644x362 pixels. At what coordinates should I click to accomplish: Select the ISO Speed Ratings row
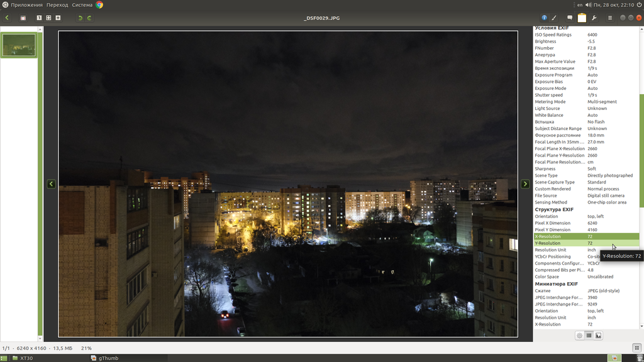[x=587, y=35]
